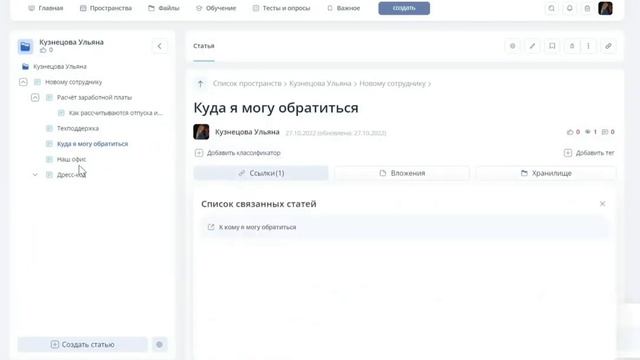This screenshot has width=640, height=360.
Task: Copy article link with chain icon
Action: 608,46
